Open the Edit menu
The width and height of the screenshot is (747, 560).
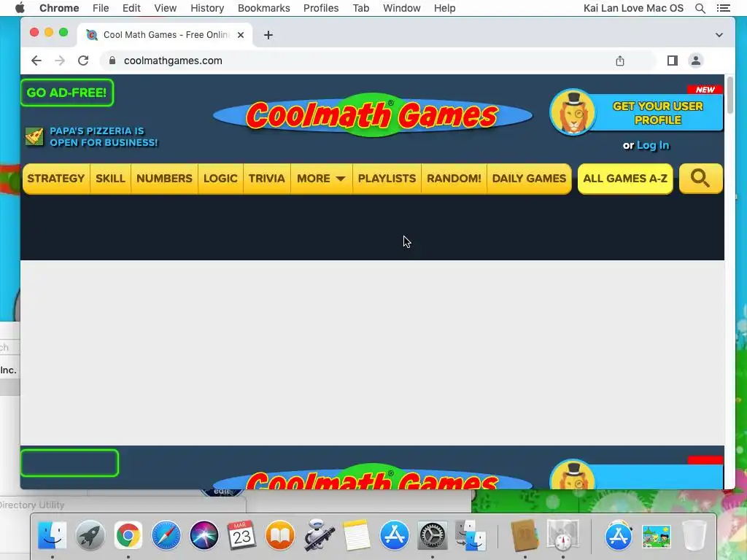131,8
